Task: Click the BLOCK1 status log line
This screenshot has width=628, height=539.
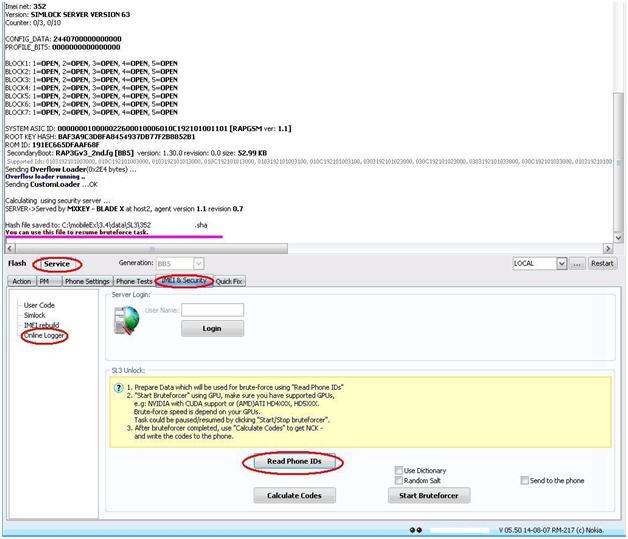Action: coord(91,63)
